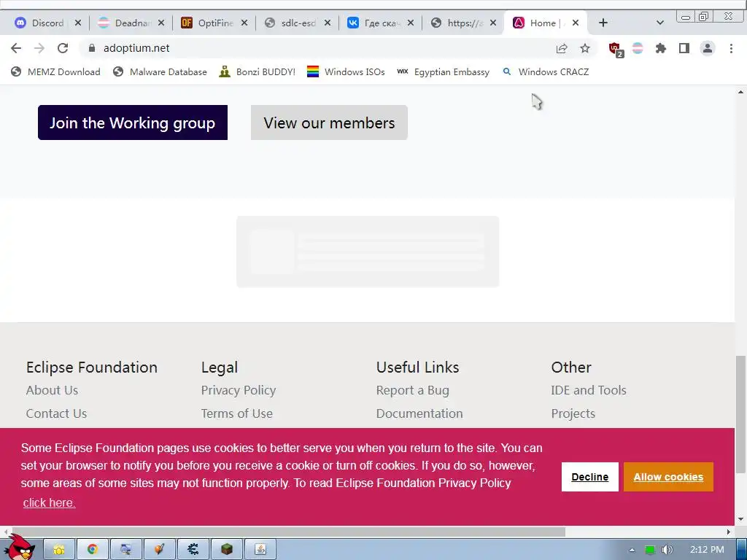
Task: Open the Bonzi BUDDY! bookmark
Action: pyautogui.click(x=258, y=72)
